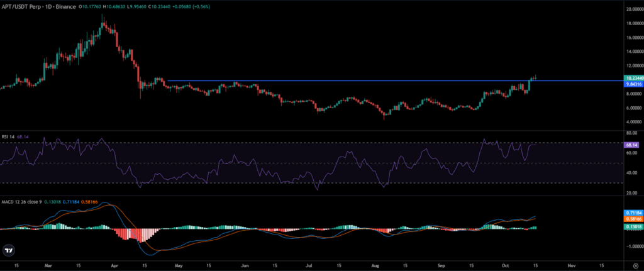Image resolution: width=644 pixels, height=271 pixels.
Task: Click the 6.00000 price axis label
Action: pyautogui.click(x=633, y=108)
